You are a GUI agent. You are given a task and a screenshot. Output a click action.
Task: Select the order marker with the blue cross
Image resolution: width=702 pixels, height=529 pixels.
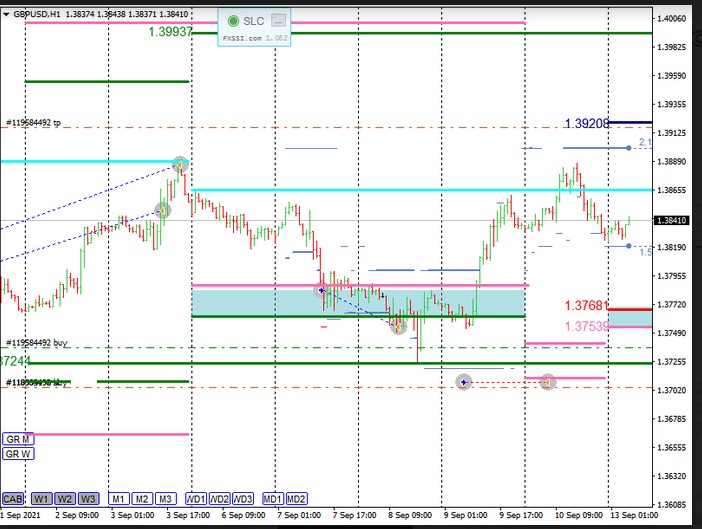pyautogui.click(x=463, y=381)
